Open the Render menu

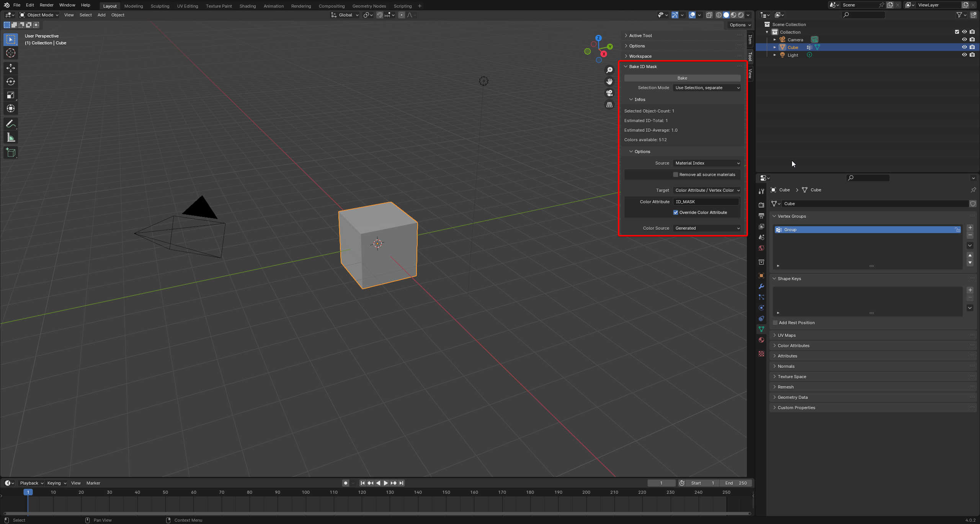tap(46, 5)
